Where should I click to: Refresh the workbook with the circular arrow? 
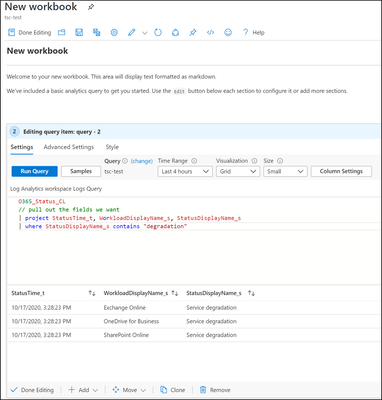pos(158,32)
